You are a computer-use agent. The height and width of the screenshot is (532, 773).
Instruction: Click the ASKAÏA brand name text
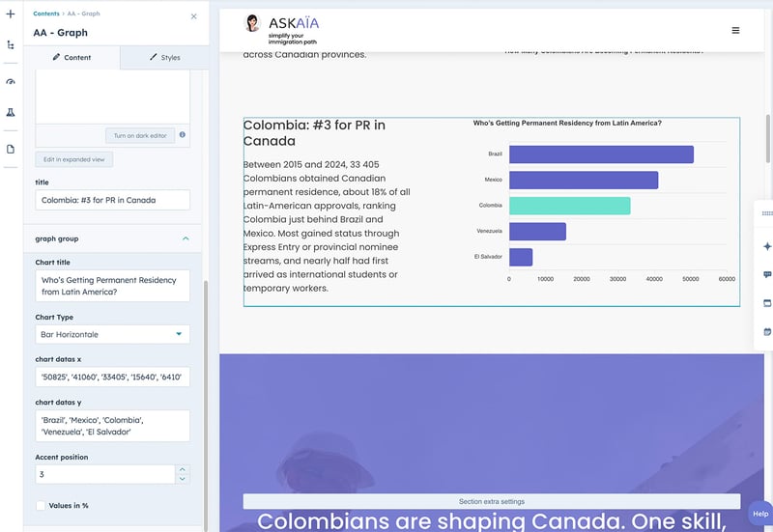coord(294,23)
